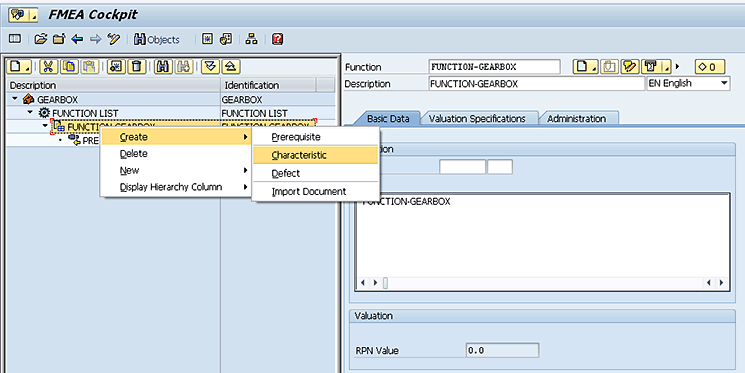Click the star settings icon in main toolbar
Image resolution: width=745 pixels, height=373 pixels.
pos(207,39)
